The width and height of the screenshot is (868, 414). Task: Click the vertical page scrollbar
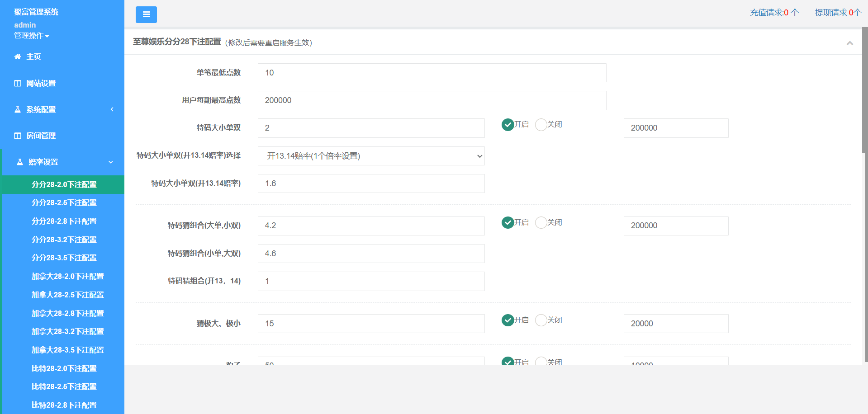864,90
